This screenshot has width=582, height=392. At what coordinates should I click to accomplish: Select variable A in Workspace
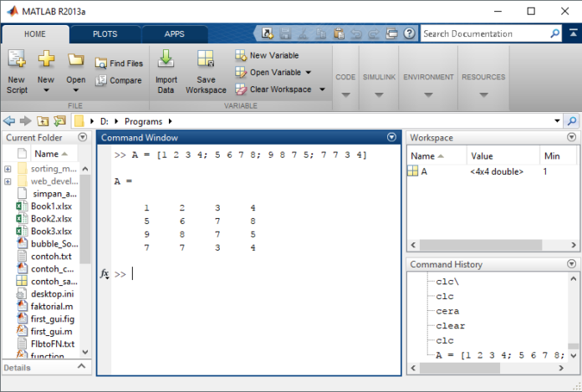tap(424, 171)
